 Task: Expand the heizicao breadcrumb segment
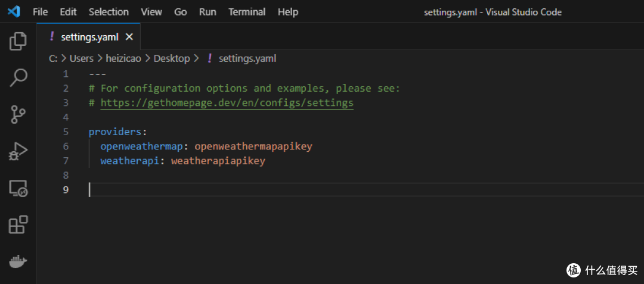[123, 58]
